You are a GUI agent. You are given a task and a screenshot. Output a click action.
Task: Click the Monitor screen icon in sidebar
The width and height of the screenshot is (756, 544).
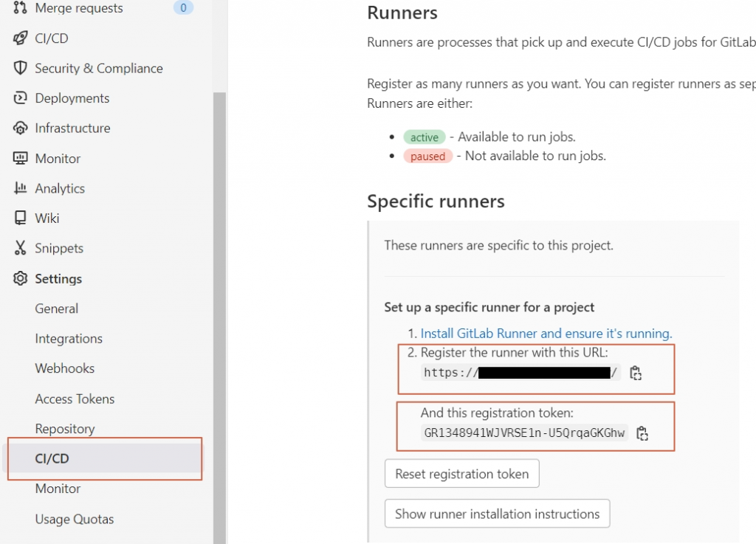click(x=20, y=158)
